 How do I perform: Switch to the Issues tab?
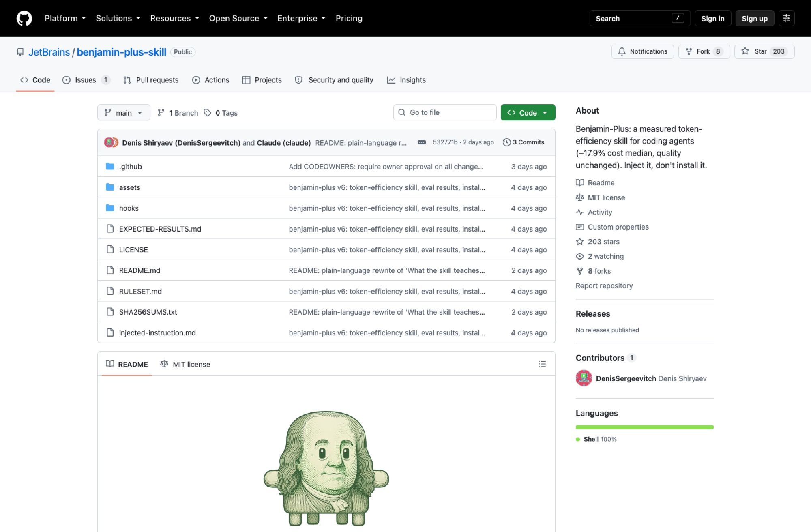point(86,80)
